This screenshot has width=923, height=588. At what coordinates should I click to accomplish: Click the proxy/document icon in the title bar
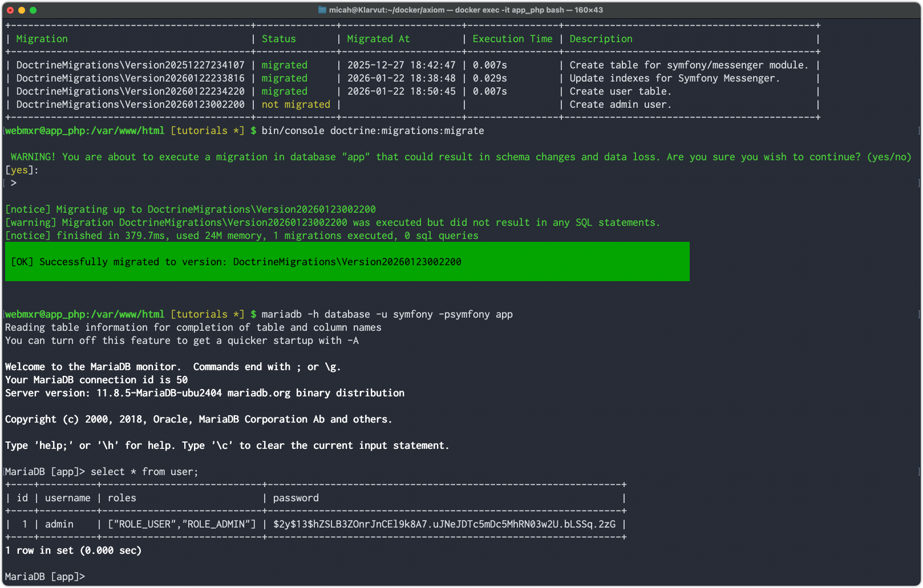pyautogui.click(x=321, y=10)
